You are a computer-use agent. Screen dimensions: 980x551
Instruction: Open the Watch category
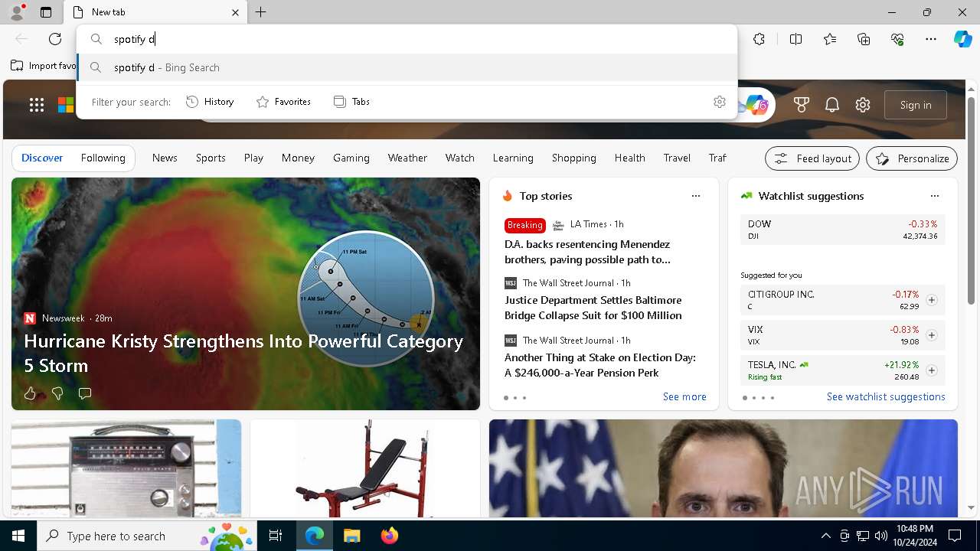460,158
